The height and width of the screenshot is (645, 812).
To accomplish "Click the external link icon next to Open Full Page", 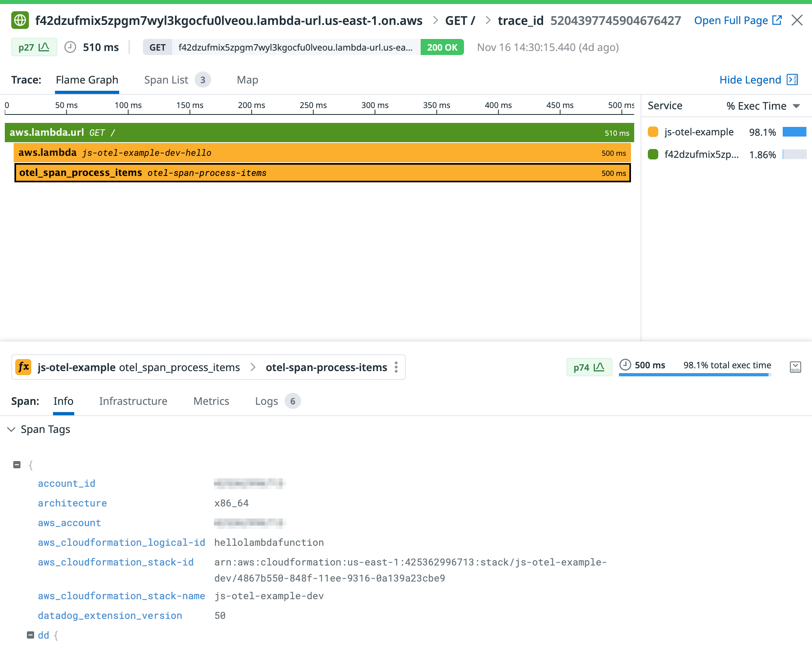I will pyautogui.click(x=777, y=20).
